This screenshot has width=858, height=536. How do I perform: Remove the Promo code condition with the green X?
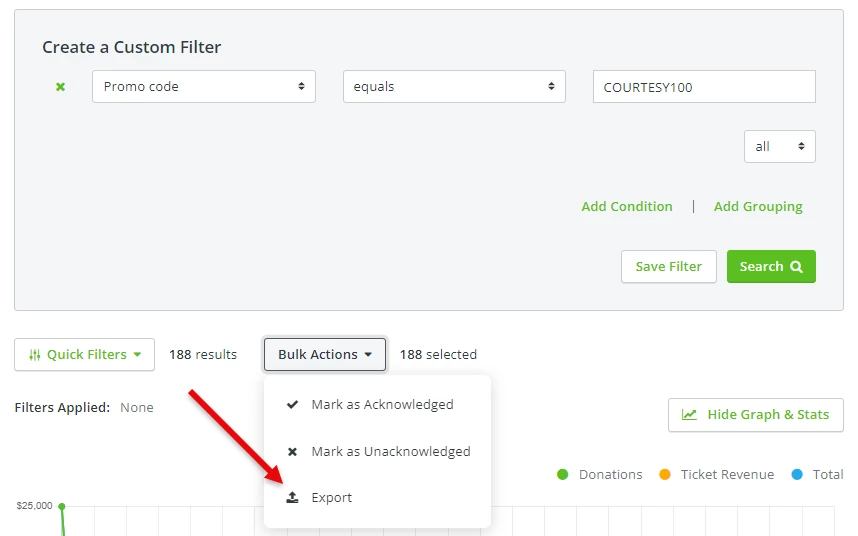click(x=61, y=86)
